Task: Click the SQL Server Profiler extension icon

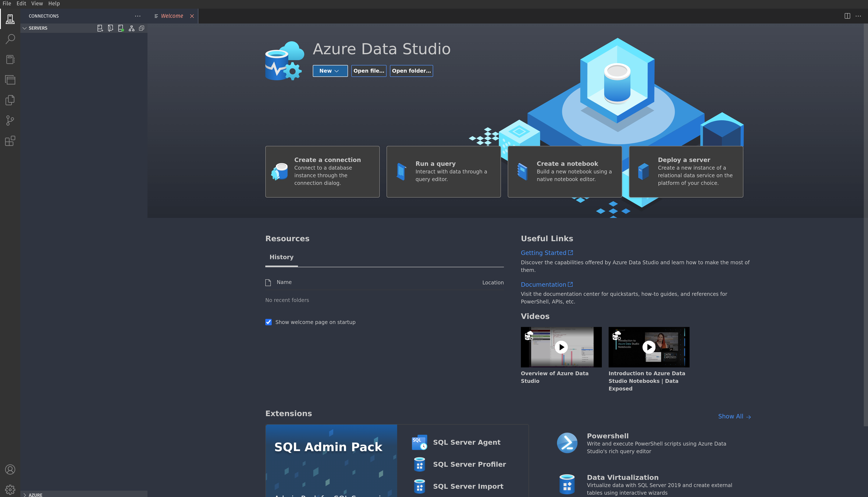Action: pos(419,464)
